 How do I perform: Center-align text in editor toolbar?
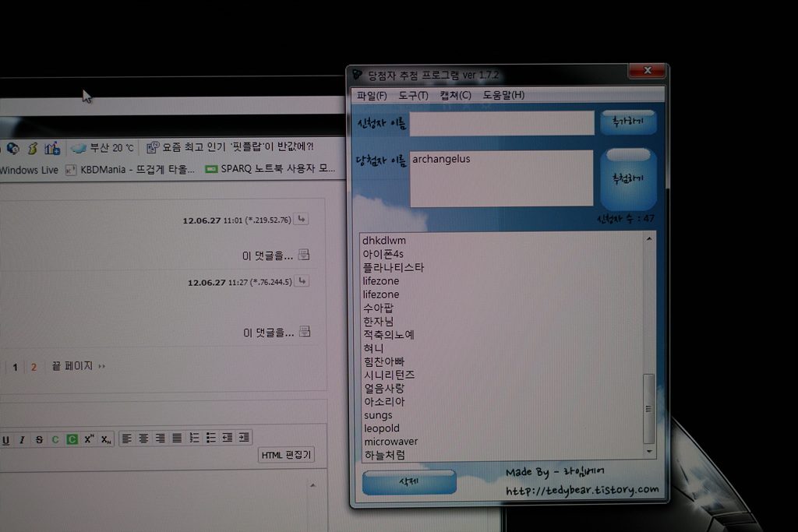pos(143,438)
